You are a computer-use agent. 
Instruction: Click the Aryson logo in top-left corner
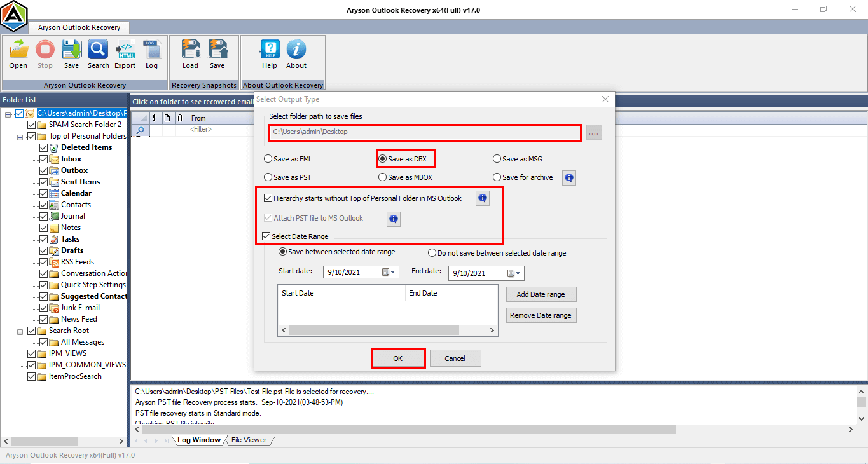[x=14, y=16]
